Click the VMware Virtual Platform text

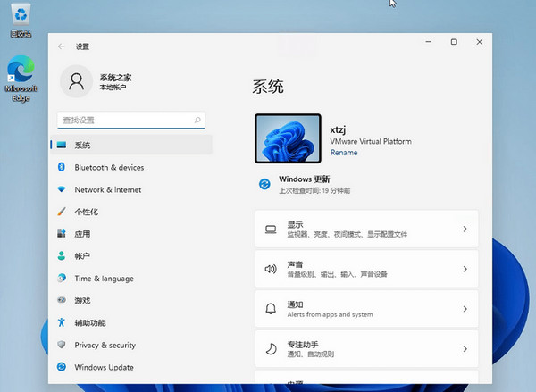click(x=371, y=141)
